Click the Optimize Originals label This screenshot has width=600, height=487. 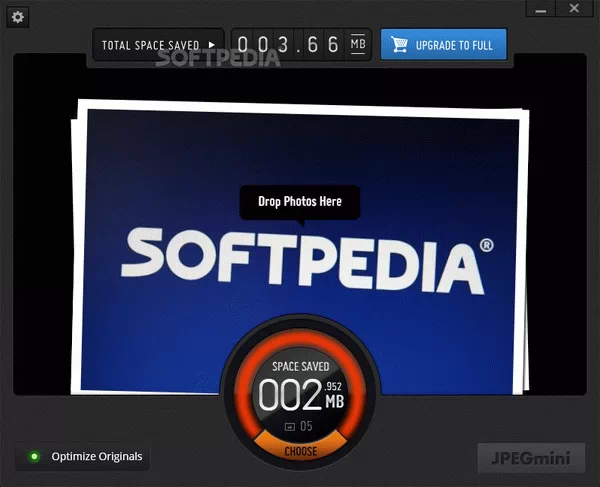97,457
